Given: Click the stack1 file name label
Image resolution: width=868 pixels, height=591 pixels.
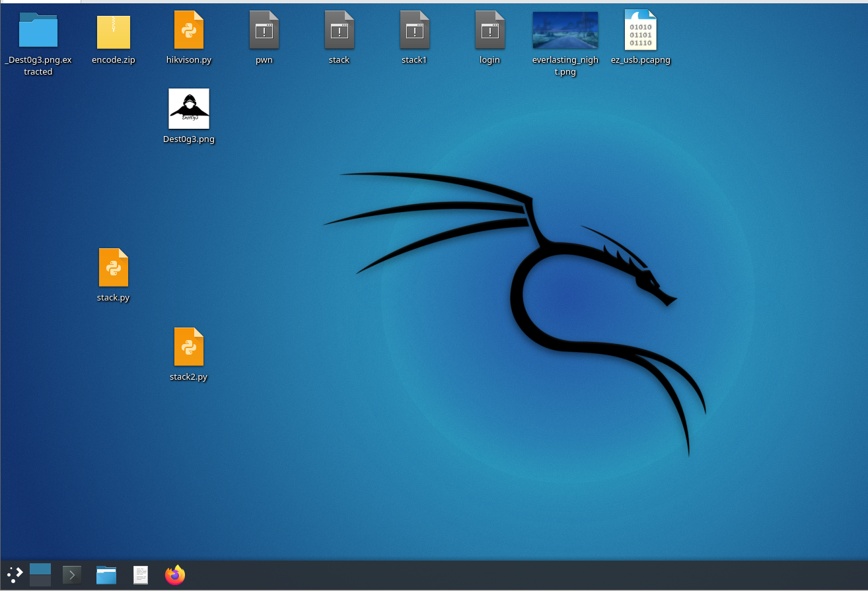Looking at the screenshot, I should 415,60.
